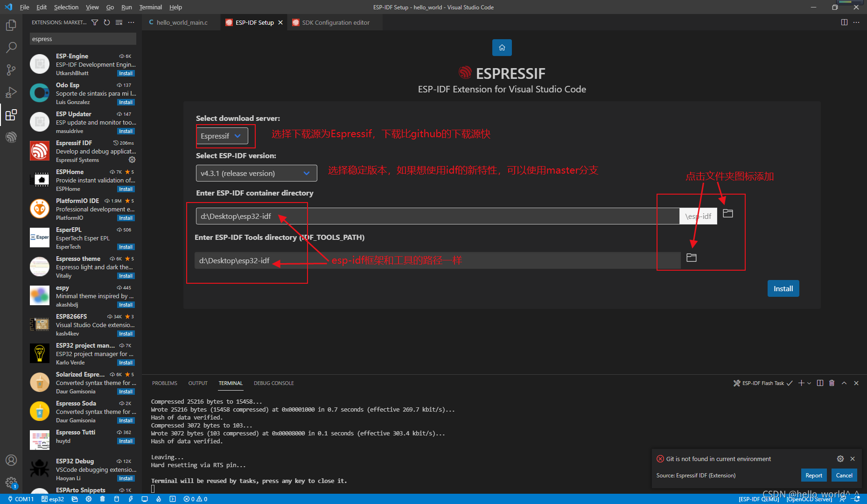Click OpenOCD Server in status bar
Screen dimensions: 867x504
[809, 499]
